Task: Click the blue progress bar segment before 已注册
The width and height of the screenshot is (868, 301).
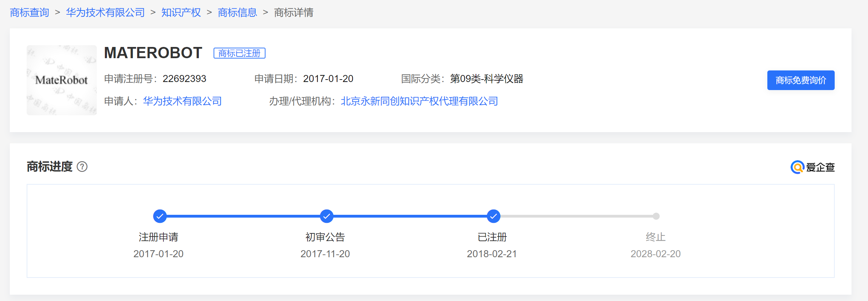Action: 410,216
